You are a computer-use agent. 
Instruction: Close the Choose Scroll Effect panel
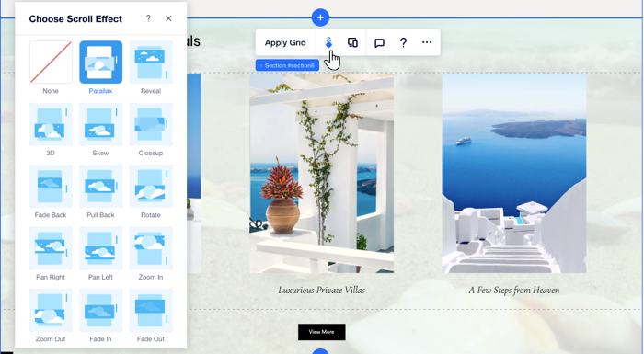(x=168, y=18)
